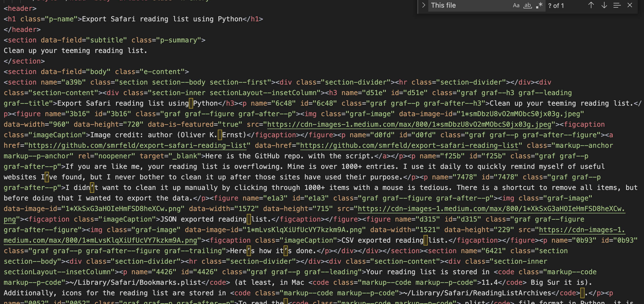This screenshot has height=304, width=644.
Task: Click the section data-field="body" line
Action: (96, 72)
